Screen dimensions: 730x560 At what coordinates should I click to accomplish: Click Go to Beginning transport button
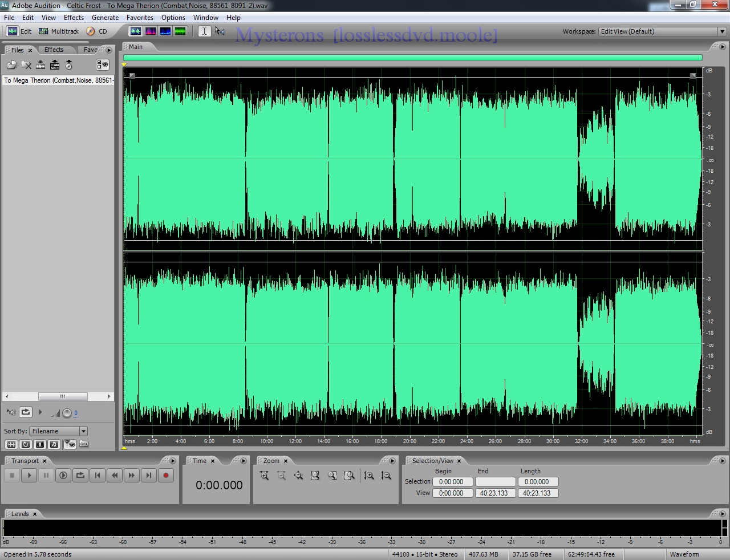point(98,475)
